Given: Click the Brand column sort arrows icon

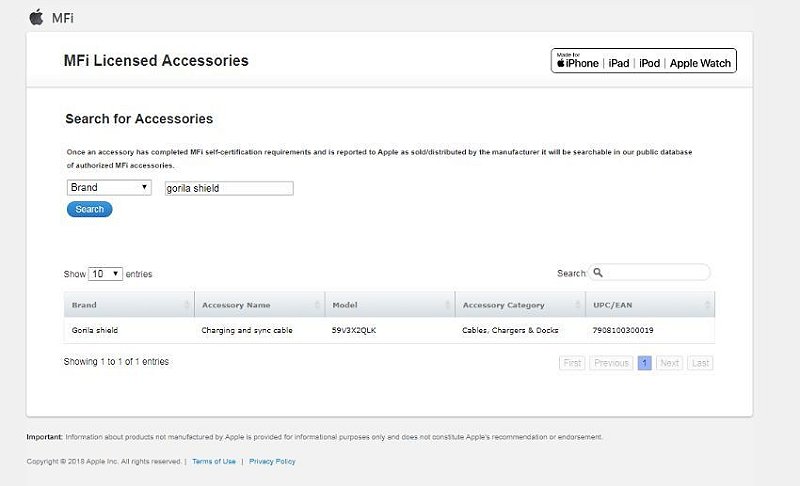Looking at the screenshot, I should 187,304.
